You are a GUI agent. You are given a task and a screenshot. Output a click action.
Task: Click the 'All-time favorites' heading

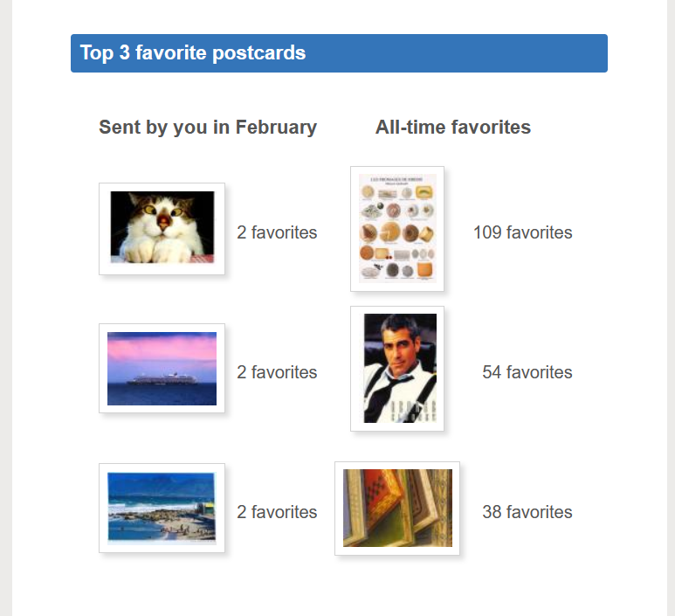(x=453, y=128)
